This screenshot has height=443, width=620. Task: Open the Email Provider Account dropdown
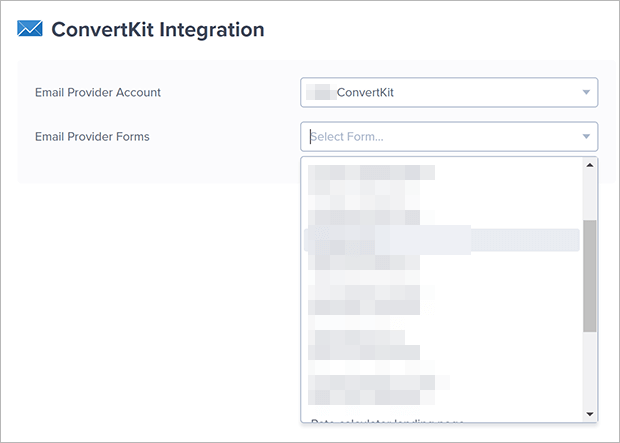449,93
